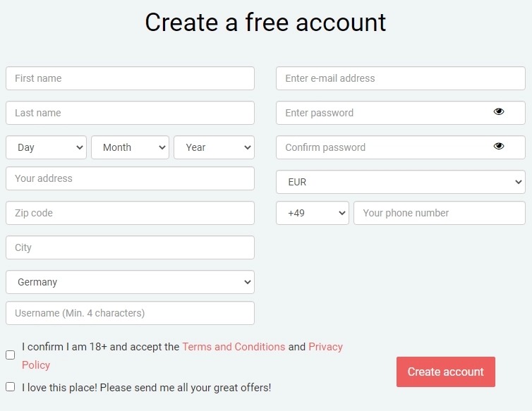The height and width of the screenshot is (411, 532).
Task: Check the 18+ Terms confirmation checkbox
Action: pos(11,355)
